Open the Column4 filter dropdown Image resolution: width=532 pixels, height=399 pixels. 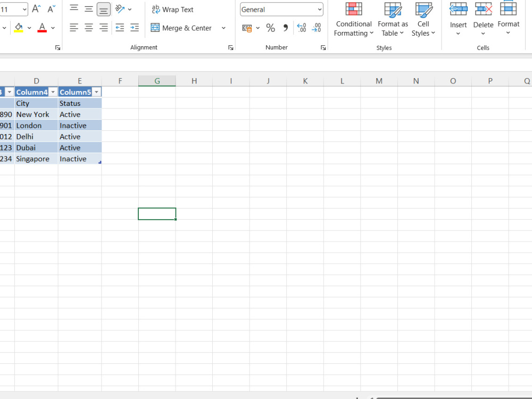pos(53,92)
